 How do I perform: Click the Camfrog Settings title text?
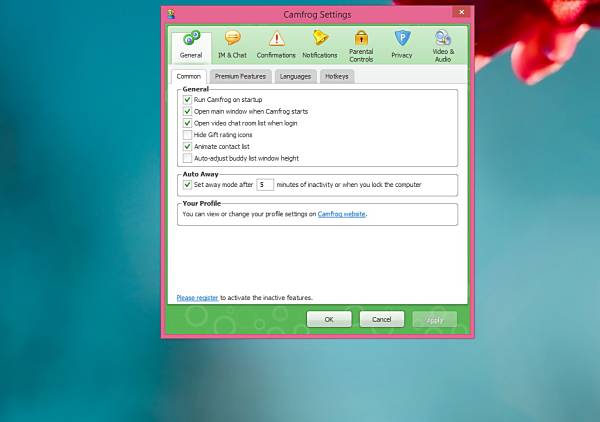[317, 15]
